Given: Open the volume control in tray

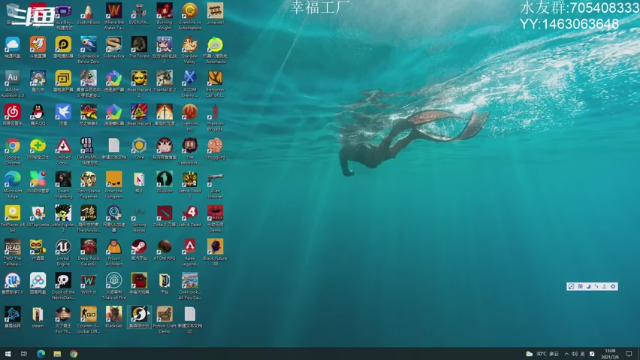Looking at the screenshot, I should (575, 353).
